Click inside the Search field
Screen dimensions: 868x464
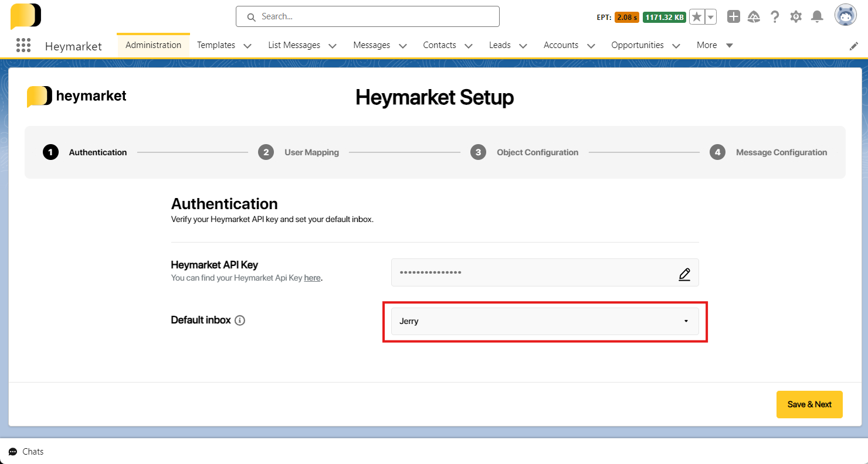pos(368,16)
